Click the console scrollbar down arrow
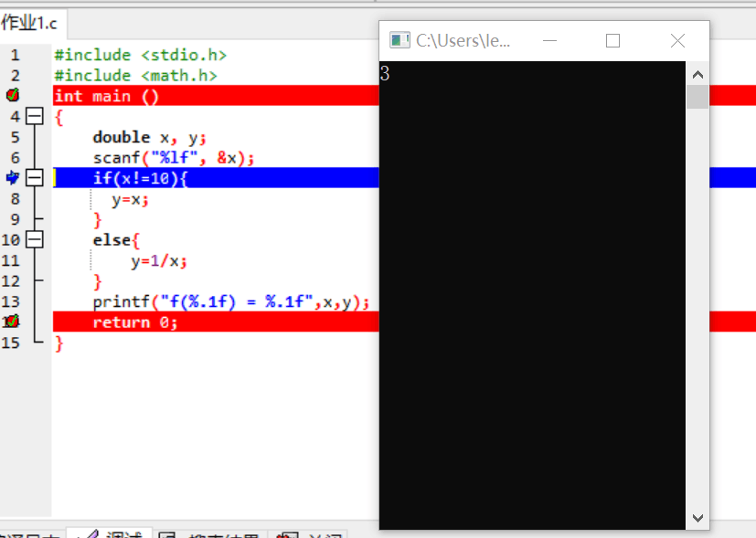Screen dimensions: 756x538 pos(697,518)
